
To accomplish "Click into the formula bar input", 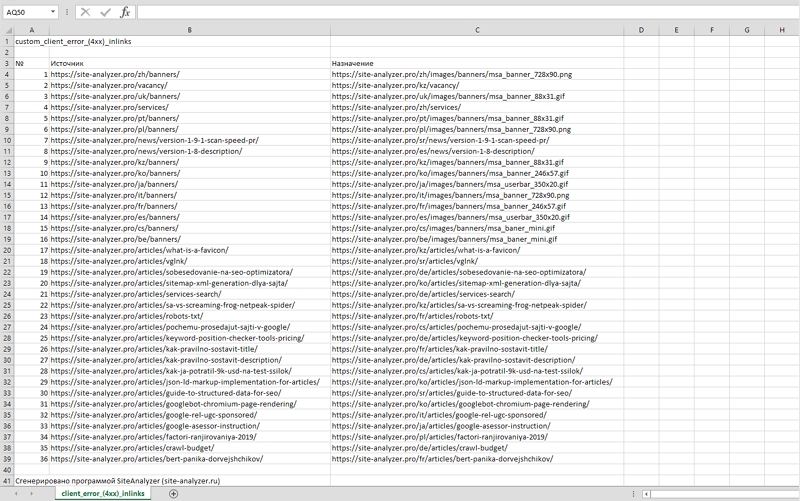I will [x=467, y=12].
